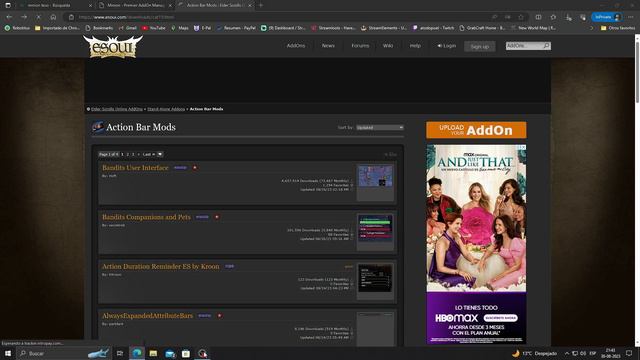Open Microsoft Edge from taskbar
The width and height of the screenshot is (640, 360).
pyautogui.click(x=137, y=353)
